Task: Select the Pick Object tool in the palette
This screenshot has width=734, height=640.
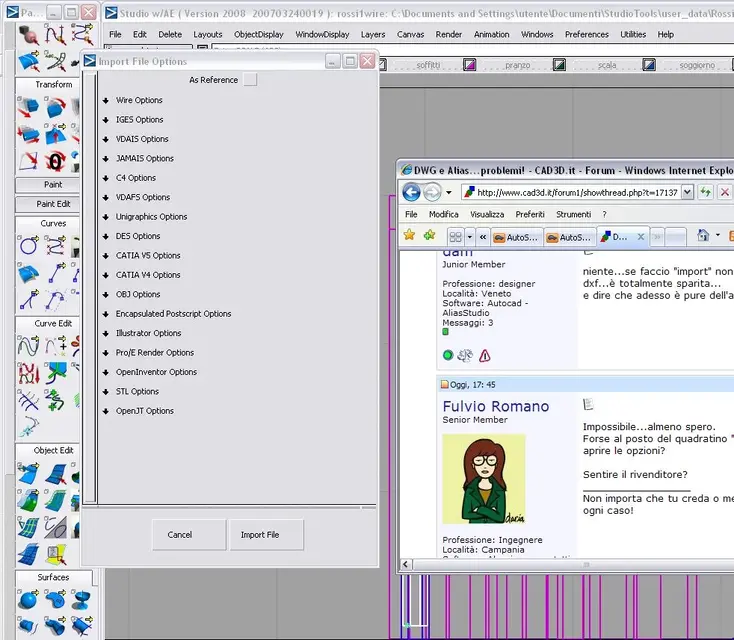Action: point(29,35)
